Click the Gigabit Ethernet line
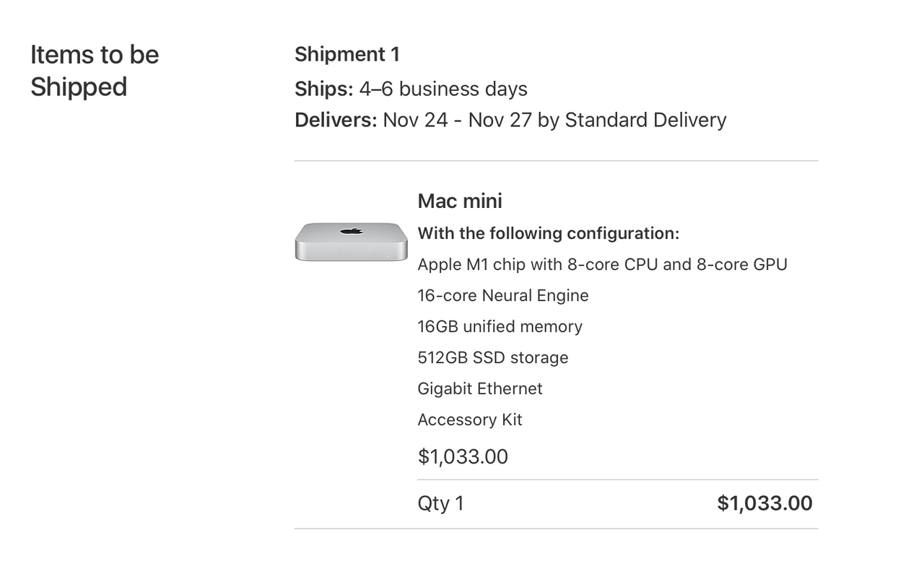This screenshot has height=564, width=924. pyautogui.click(x=480, y=389)
